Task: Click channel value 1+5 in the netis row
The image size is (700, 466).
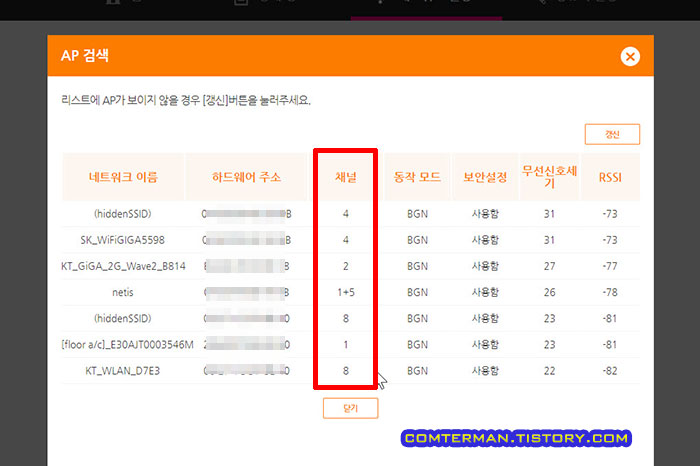Action: (x=346, y=292)
